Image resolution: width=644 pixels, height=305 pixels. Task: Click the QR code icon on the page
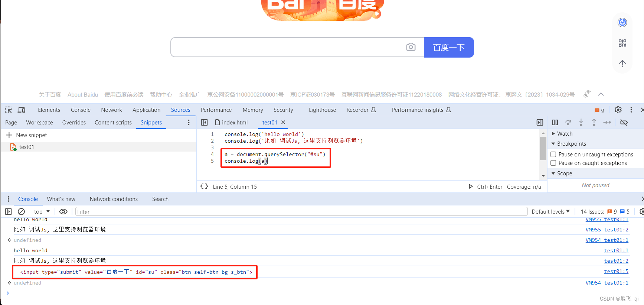tap(622, 43)
